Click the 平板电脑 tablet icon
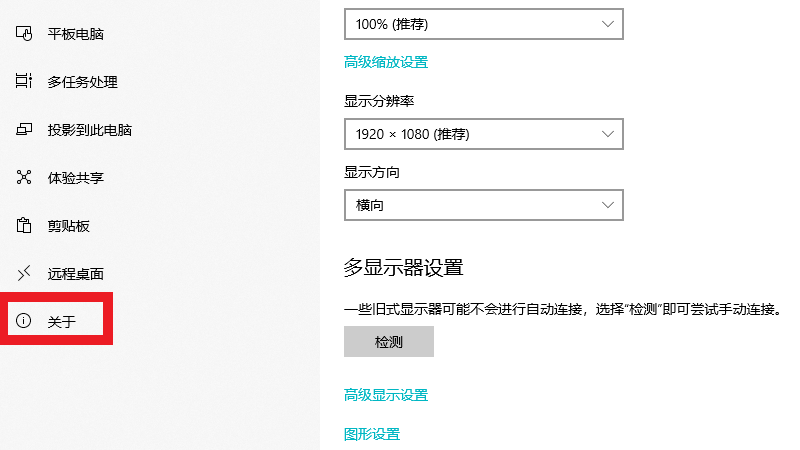Viewport: 800px width, 450px height. point(25,34)
